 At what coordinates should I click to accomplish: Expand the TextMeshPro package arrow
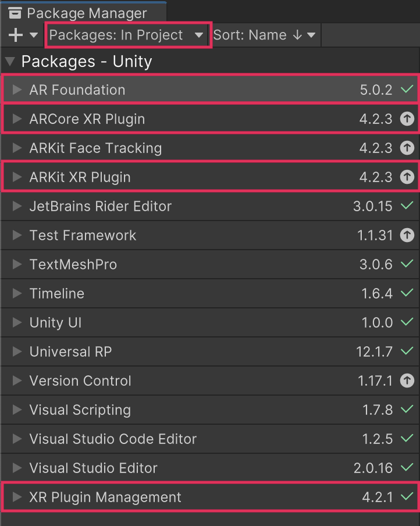(17, 265)
